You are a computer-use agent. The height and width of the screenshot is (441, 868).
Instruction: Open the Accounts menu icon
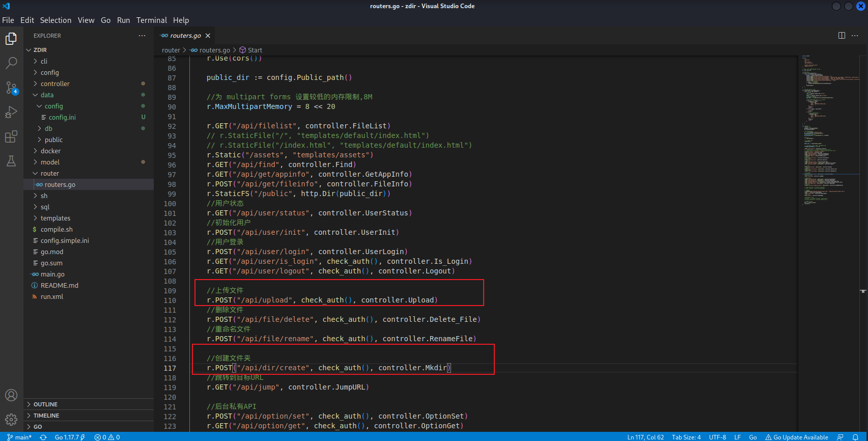(11, 395)
